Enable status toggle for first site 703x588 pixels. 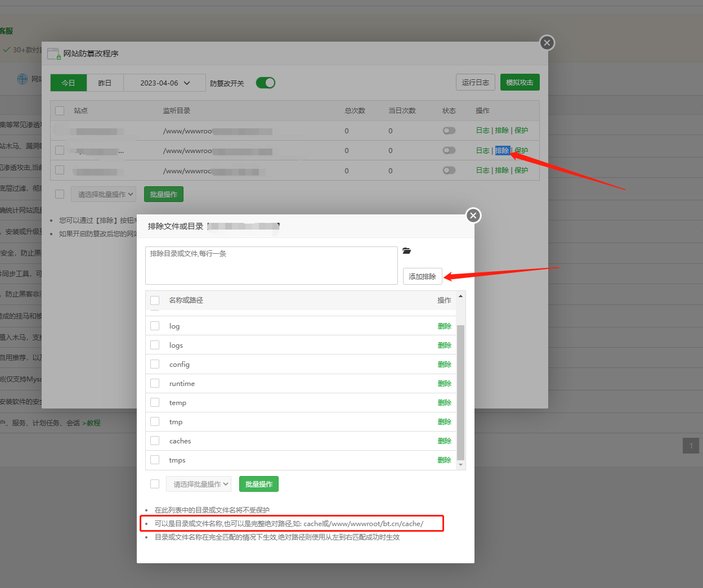coord(449,131)
